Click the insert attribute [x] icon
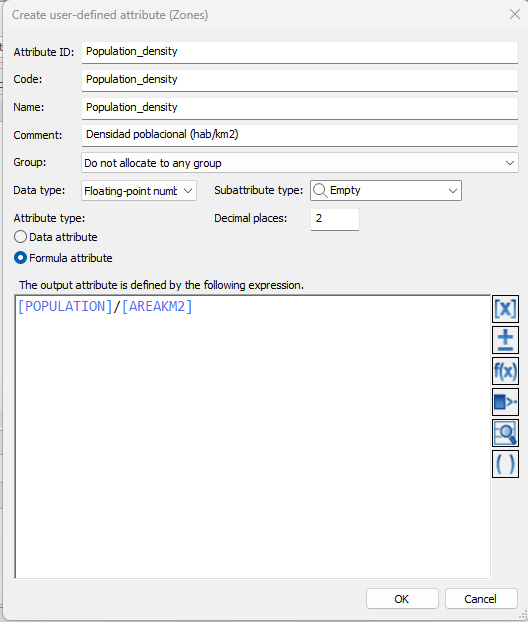Image resolution: width=528 pixels, height=622 pixels. pos(505,308)
